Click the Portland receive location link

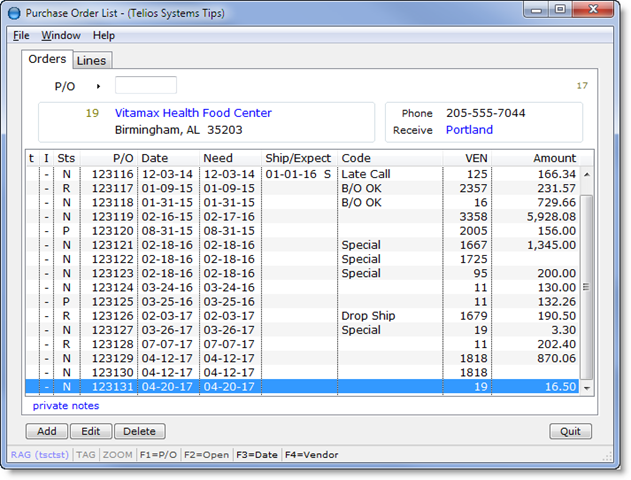pyautogui.click(x=469, y=130)
